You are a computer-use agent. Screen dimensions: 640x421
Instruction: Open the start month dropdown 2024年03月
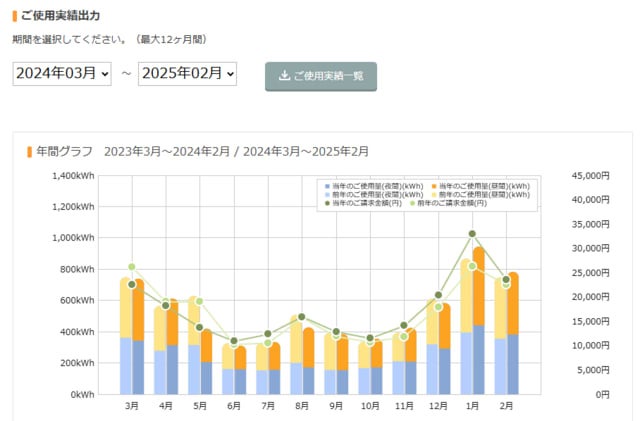62,74
